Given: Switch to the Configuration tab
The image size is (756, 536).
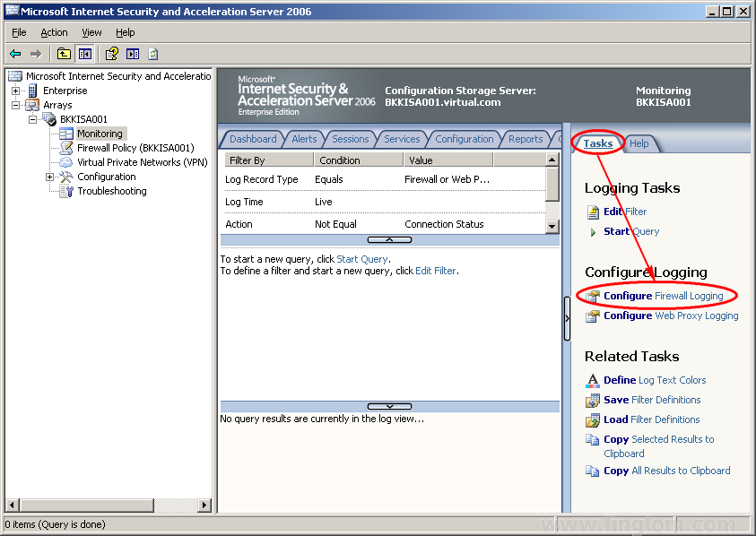Looking at the screenshot, I should click(465, 139).
